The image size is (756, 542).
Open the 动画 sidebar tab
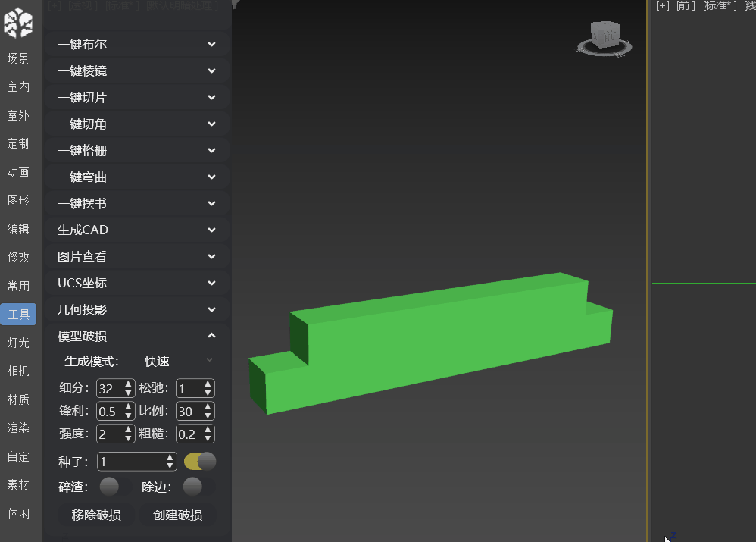tap(18, 172)
